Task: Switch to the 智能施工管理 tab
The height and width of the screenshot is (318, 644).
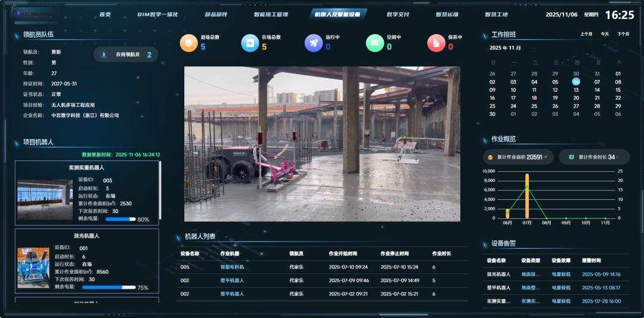Action: 271,14
